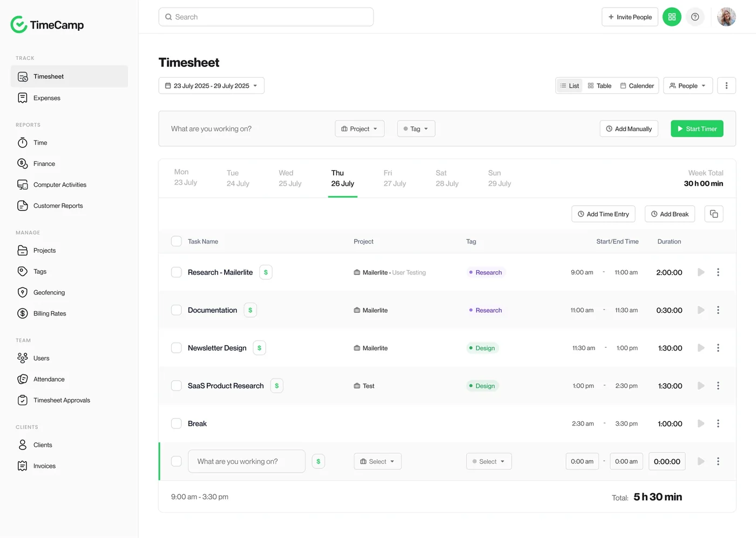
Task: Click the kebab menu next to People
Action: (726, 85)
